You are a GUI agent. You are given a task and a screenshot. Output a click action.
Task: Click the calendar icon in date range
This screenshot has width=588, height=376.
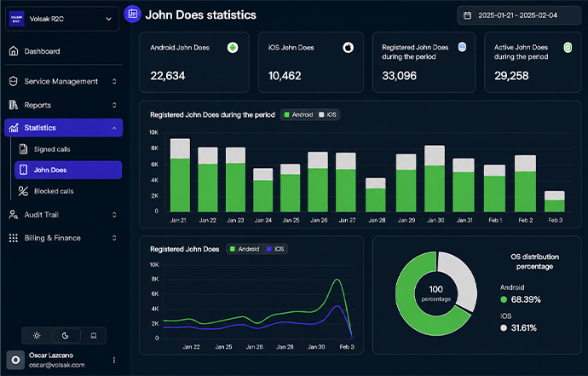pyautogui.click(x=467, y=15)
